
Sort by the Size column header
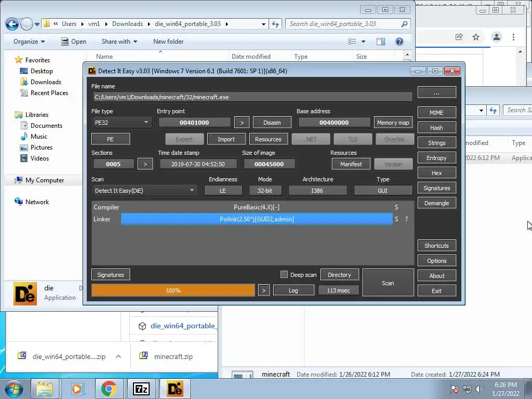[x=374, y=56]
